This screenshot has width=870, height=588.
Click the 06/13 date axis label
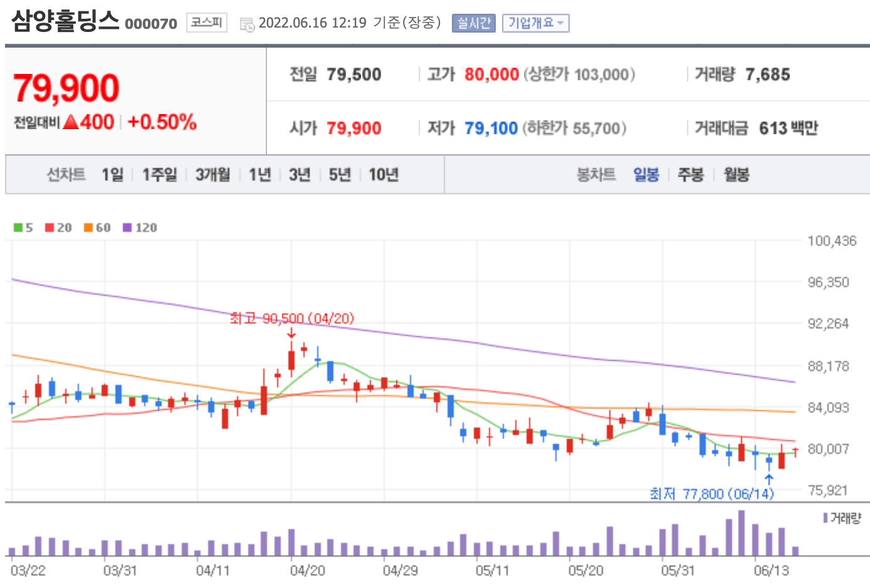pyautogui.click(x=772, y=570)
